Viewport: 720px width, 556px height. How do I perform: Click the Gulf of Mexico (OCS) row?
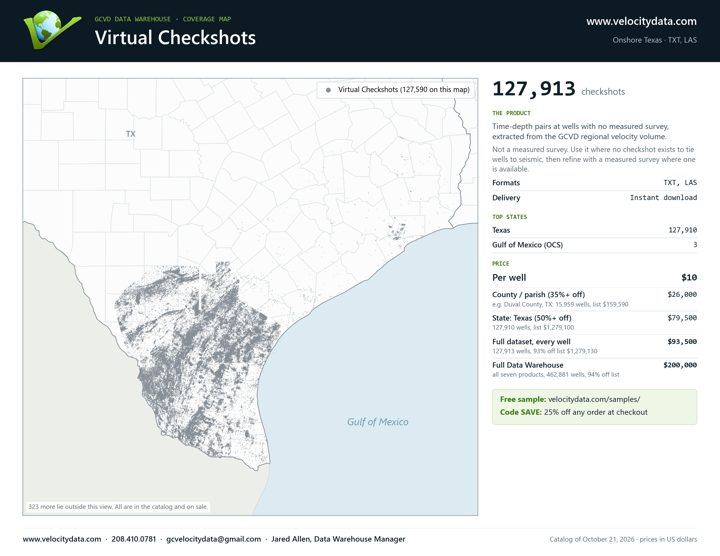(595, 245)
